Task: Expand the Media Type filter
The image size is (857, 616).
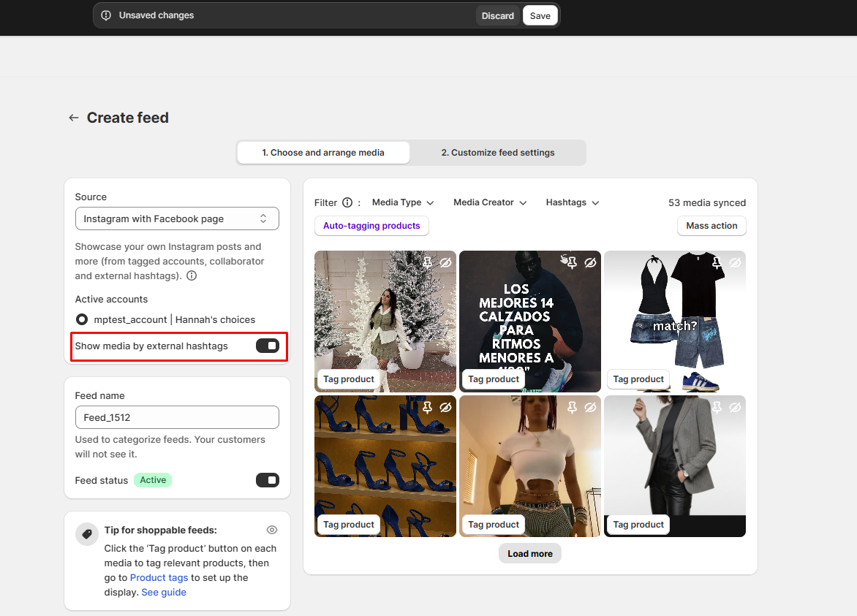Action: click(403, 202)
